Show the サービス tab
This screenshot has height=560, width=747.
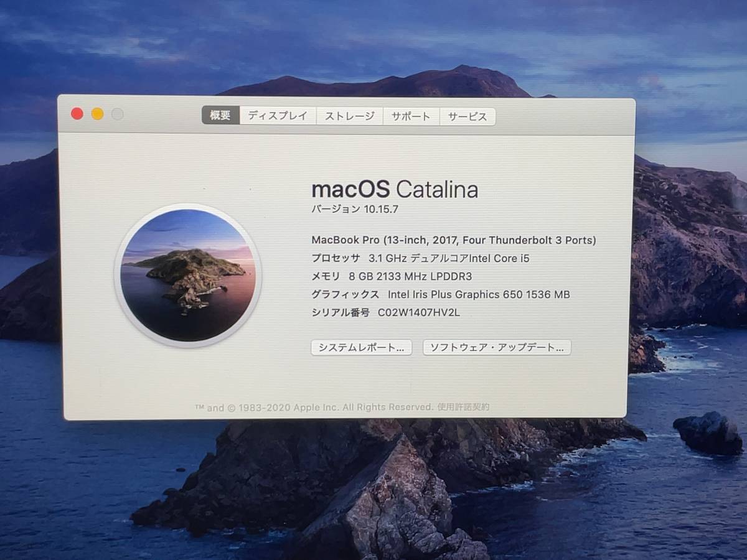[467, 116]
